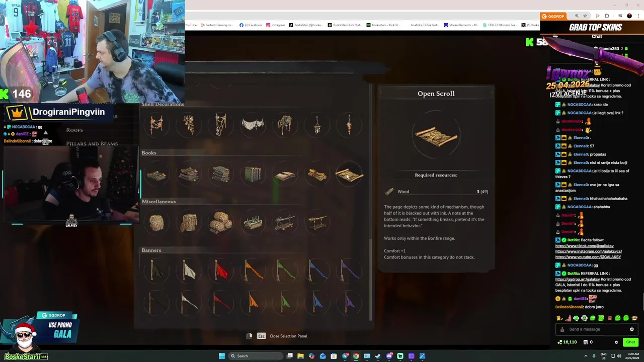This screenshot has height=362, width=644.
Task: Select the wicker basket in Miscellaneous
Action: (x=156, y=222)
